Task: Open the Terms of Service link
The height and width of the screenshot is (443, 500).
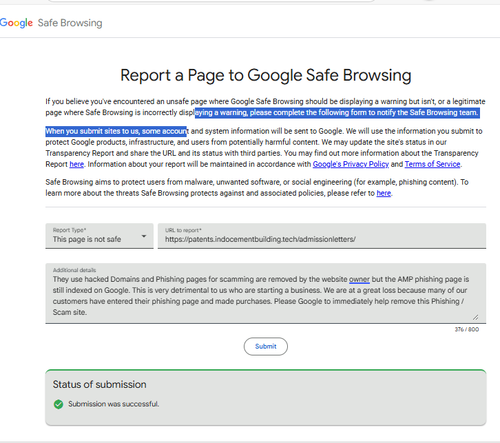Action: tap(432, 164)
